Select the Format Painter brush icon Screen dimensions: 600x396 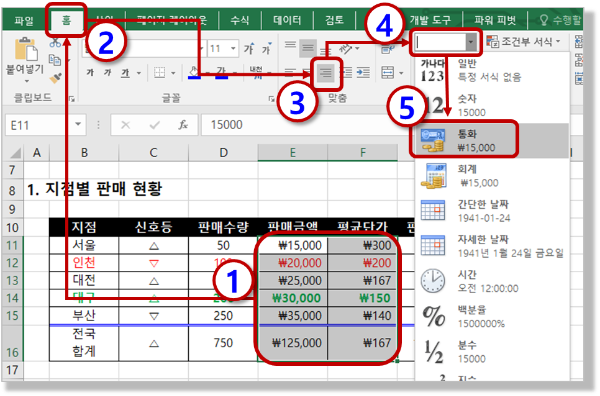point(55,78)
